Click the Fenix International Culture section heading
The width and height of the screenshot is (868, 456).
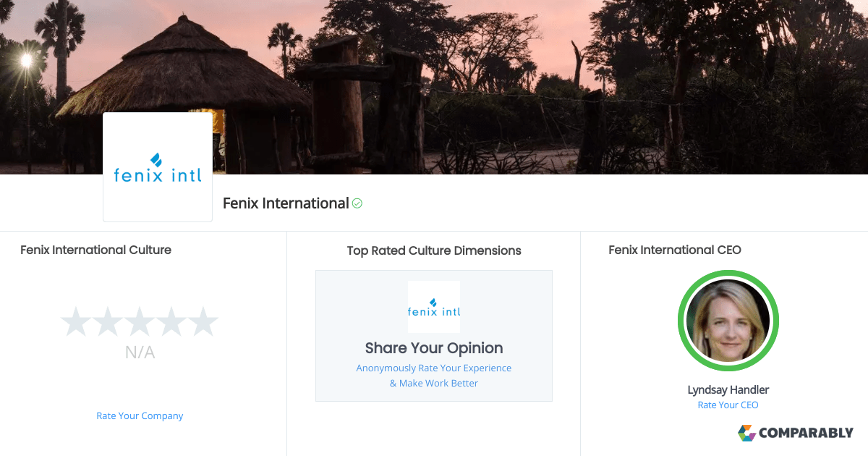coord(95,250)
